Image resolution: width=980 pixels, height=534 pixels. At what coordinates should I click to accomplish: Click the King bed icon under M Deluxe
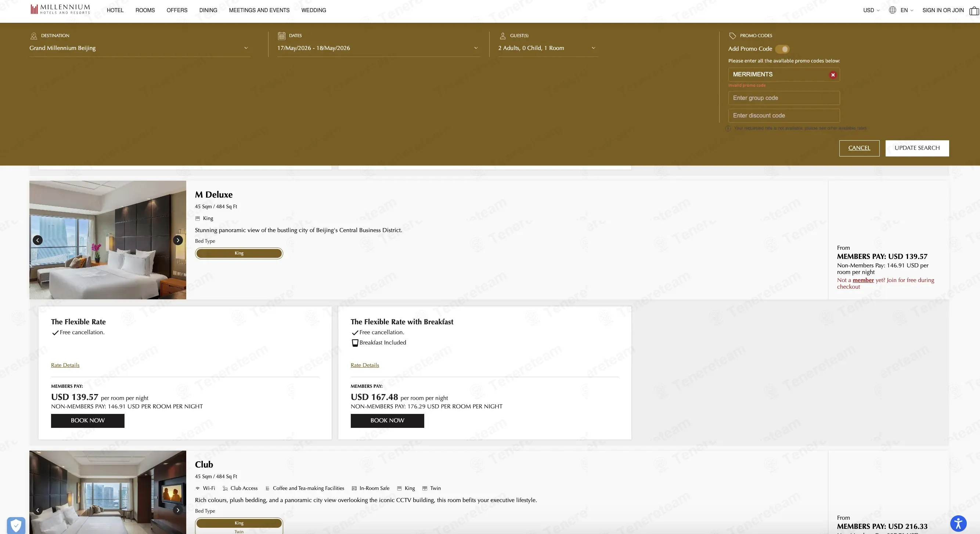pyautogui.click(x=198, y=218)
